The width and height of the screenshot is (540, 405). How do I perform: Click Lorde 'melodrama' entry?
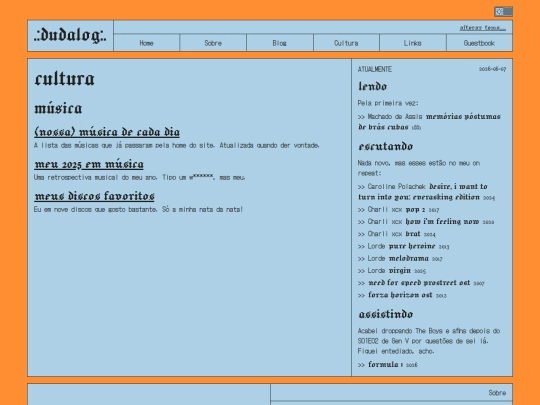[400, 258]
